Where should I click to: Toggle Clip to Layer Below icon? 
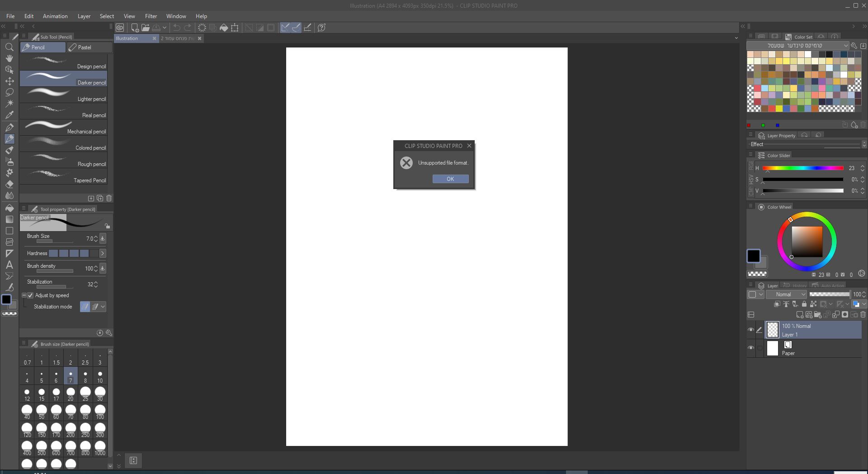click(777, 304)
